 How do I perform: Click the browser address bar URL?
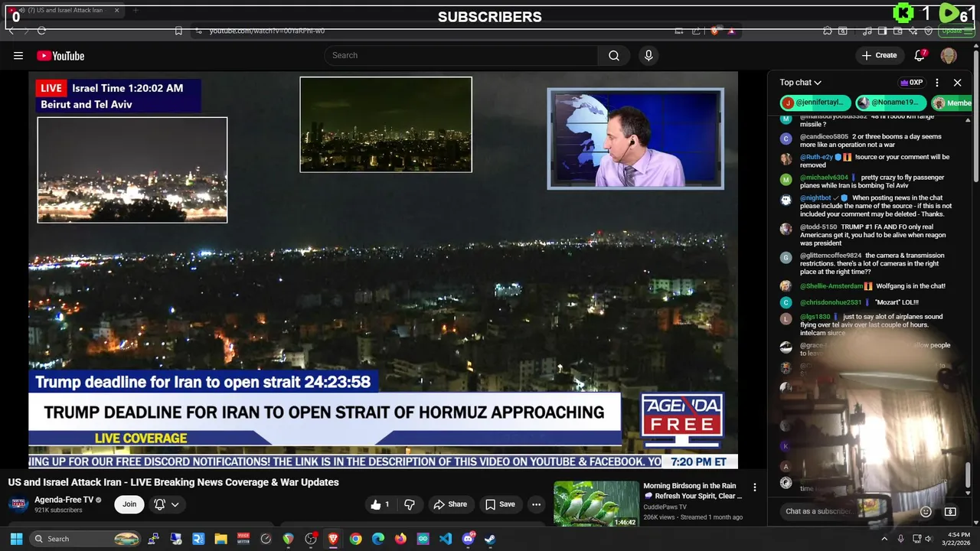click(x=267, y=31)
